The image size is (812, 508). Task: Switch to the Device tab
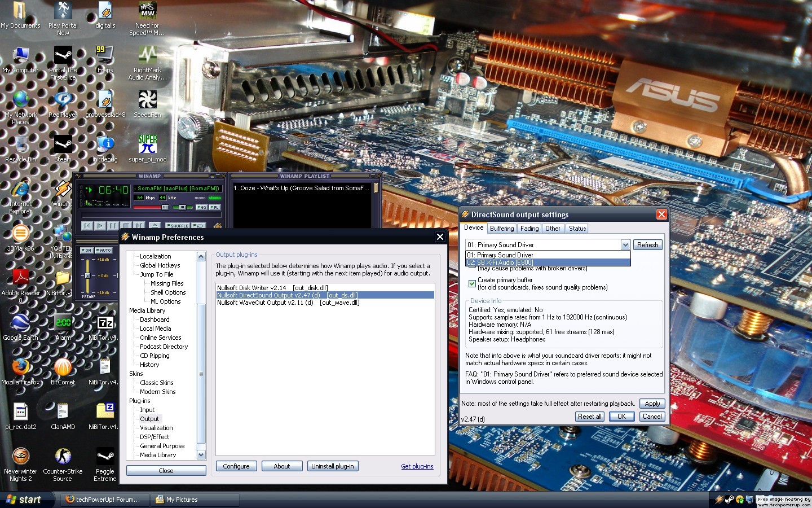click(x=474, y=227)
